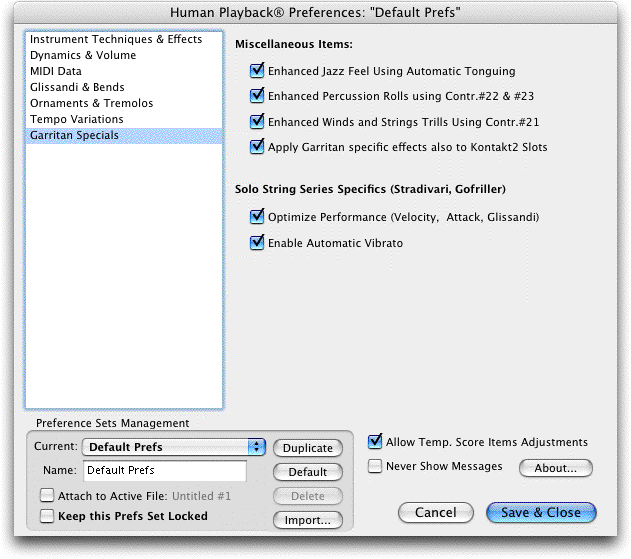The height and width of the screenshot is (559, 631).
Task: Open the Current preference set dropdown
Action: [174, 447]
